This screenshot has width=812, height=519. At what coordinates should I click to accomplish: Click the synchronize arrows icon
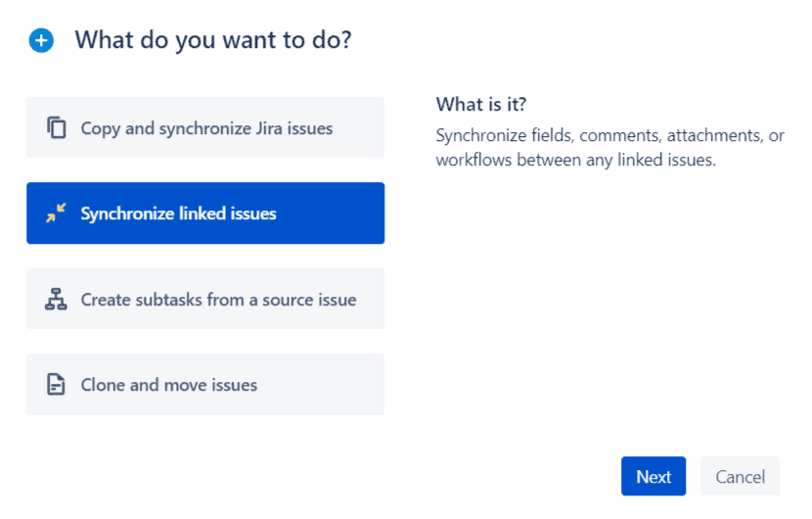coord(57,213)
